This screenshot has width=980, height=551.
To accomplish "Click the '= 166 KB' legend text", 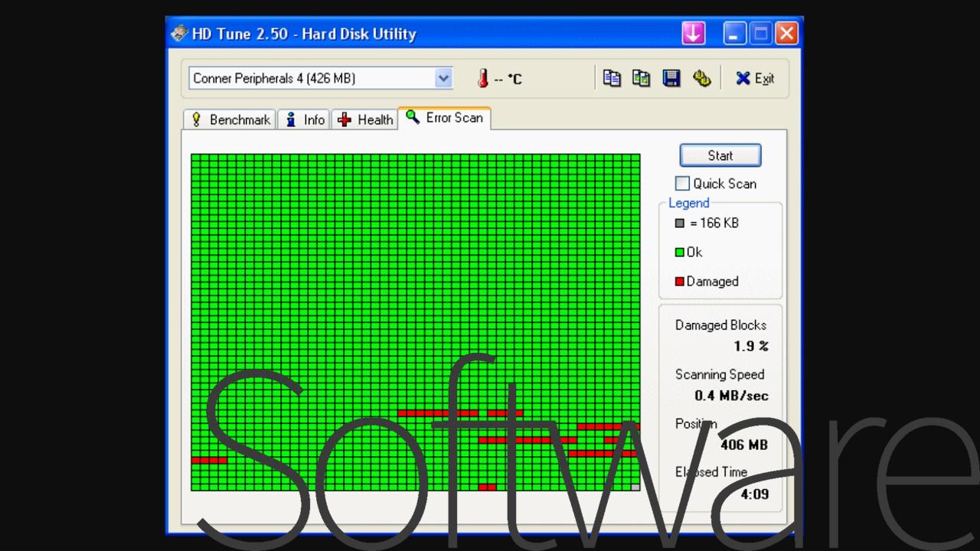I will click(714, 223).
